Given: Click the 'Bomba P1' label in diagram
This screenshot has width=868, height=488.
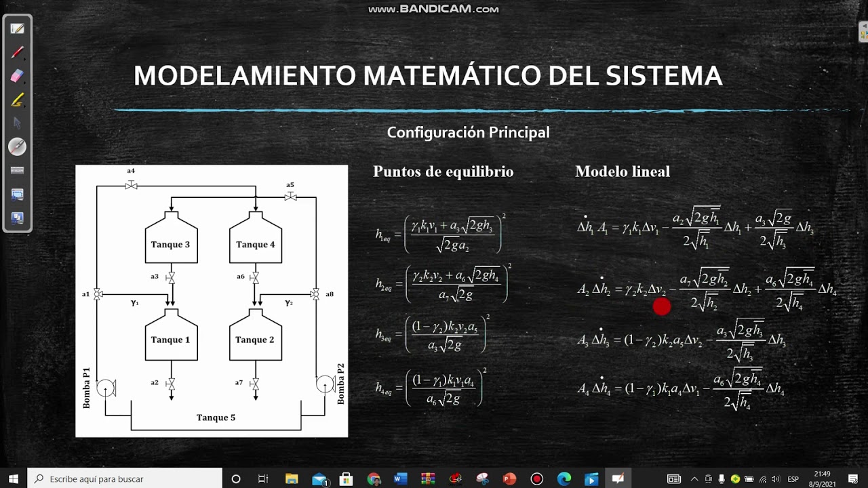Looking at the screenshot, I should 86,388.
